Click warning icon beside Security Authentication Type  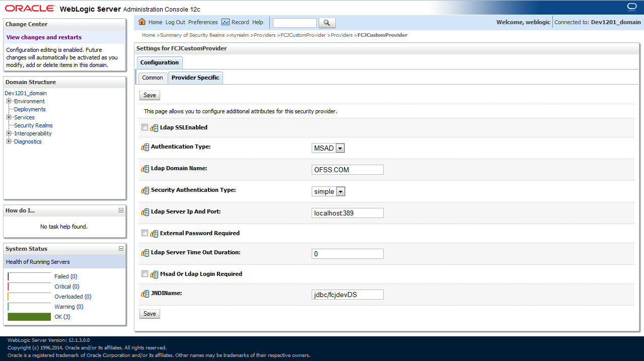(x=145, y=190)
